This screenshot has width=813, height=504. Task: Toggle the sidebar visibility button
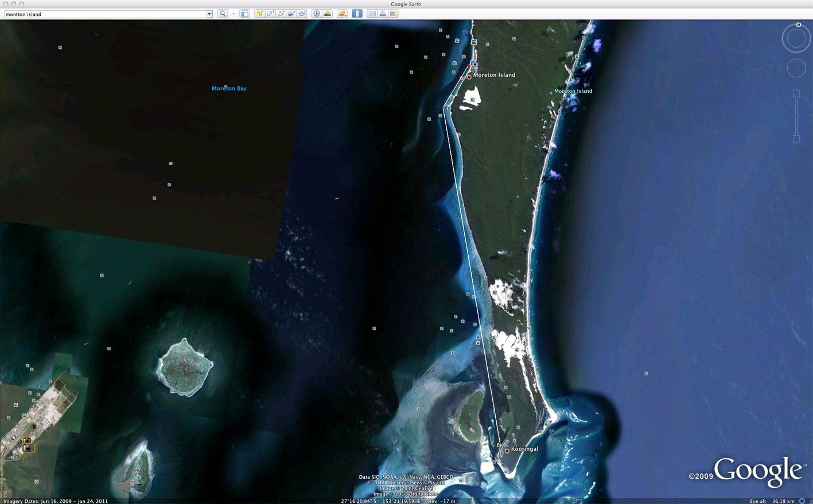(244, 13)
